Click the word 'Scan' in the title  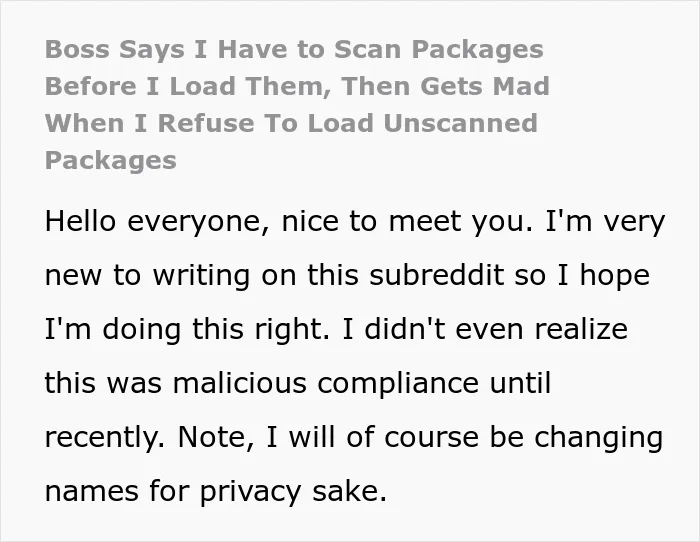coord(367,49)
